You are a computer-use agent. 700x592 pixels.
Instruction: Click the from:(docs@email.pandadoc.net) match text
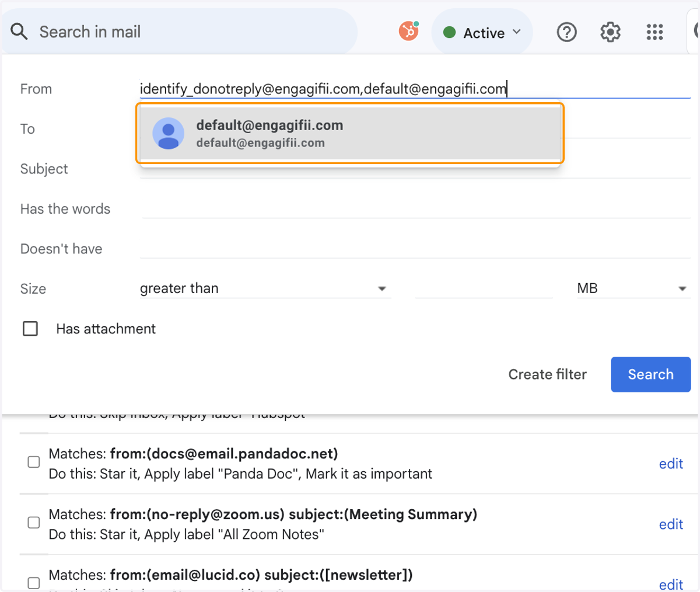[224, 454]
